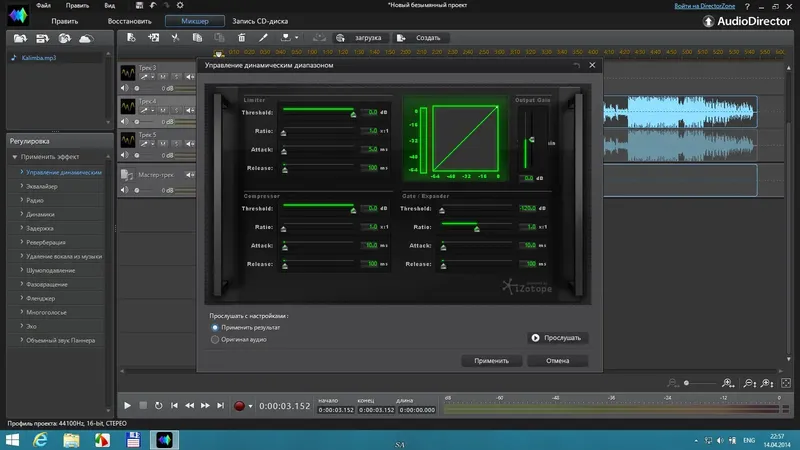Click the Мастер-трек icon

coord(128,176)
